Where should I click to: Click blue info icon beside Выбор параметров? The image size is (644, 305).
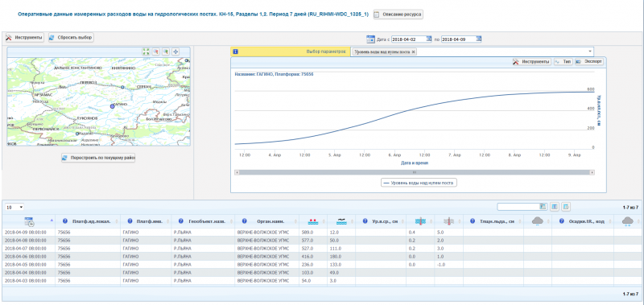pyautogui.click(x=235, y=52)
